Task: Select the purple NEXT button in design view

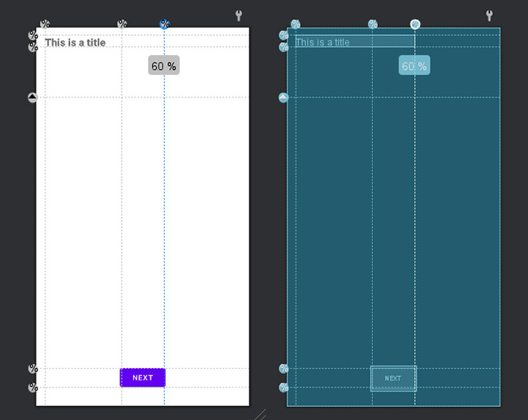Action: (x=143, y=378)
